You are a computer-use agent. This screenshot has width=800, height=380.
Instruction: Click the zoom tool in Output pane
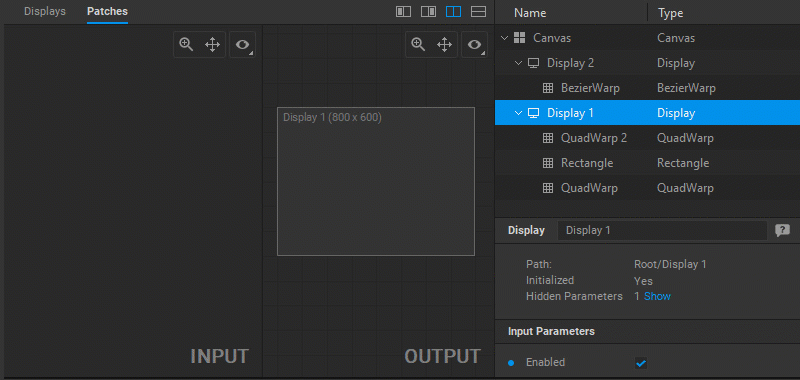(418, 44)
